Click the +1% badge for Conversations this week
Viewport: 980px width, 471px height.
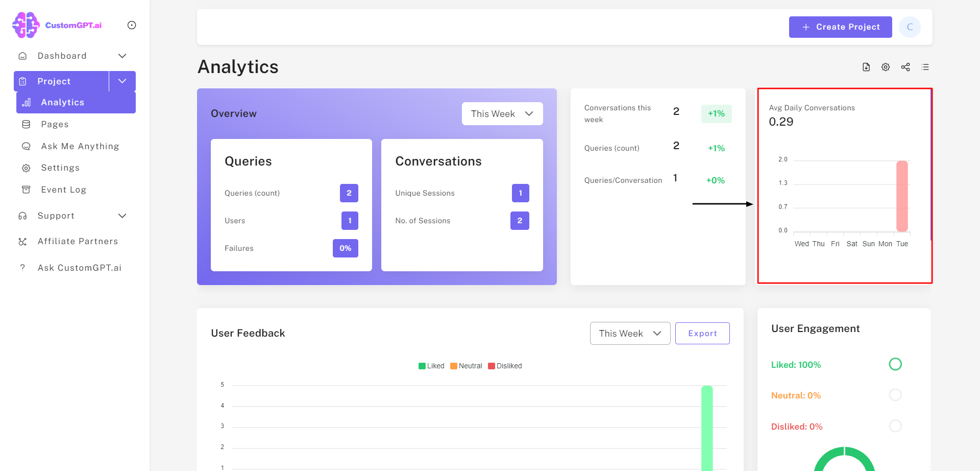point(716,113)
